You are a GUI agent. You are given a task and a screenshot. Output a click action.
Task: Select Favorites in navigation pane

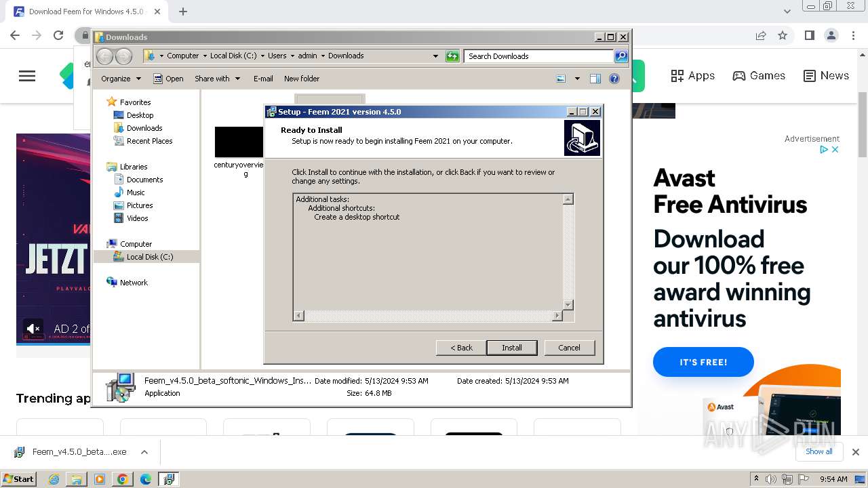tap(135, 102)
